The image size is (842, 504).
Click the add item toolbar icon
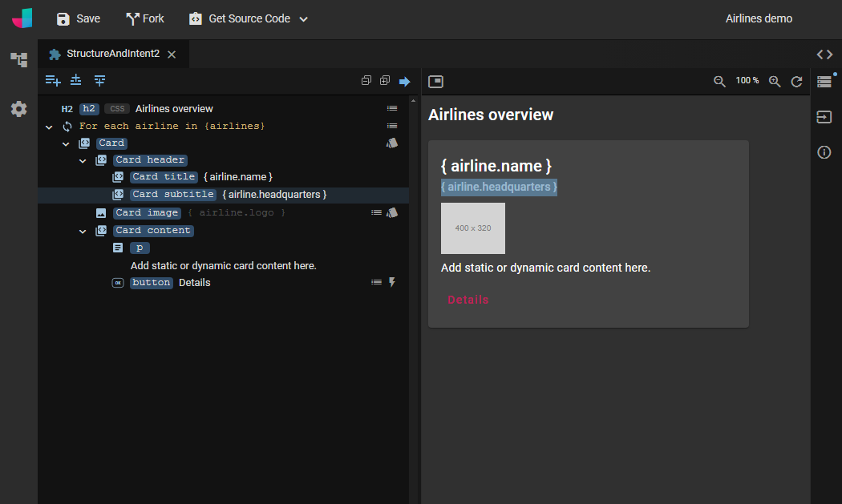point(53,80)
